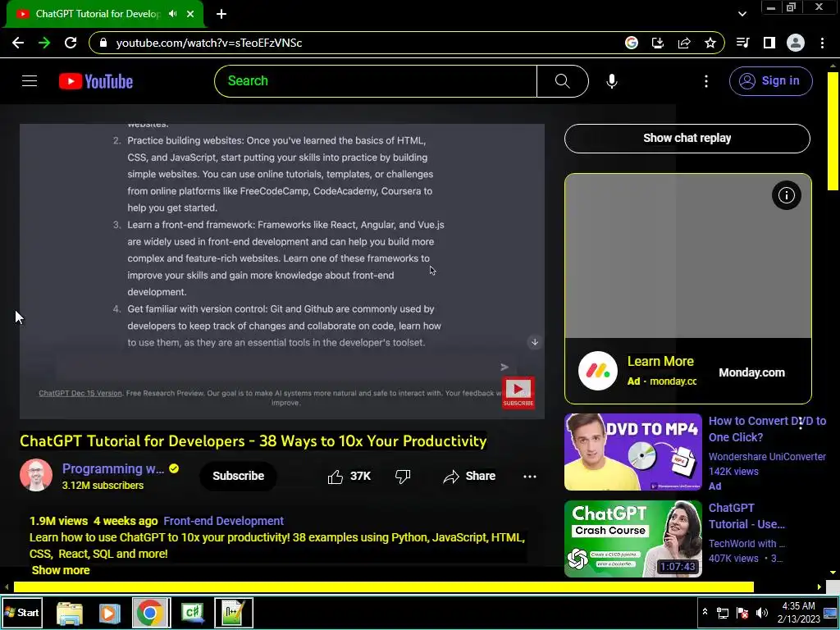The height and width of the screenshot is (630, 840).
Task: Click the right scroll arrow of horizontal scrollbar
Action: point(819,587)
